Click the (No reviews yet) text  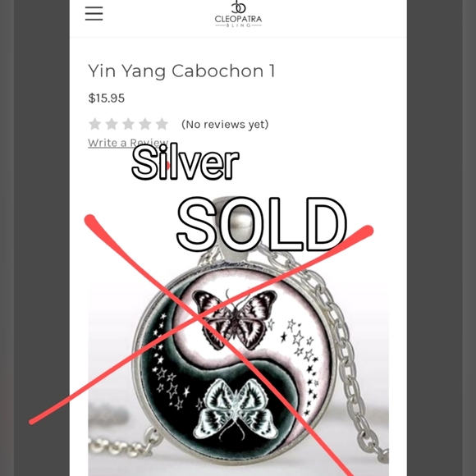[225, 124]
